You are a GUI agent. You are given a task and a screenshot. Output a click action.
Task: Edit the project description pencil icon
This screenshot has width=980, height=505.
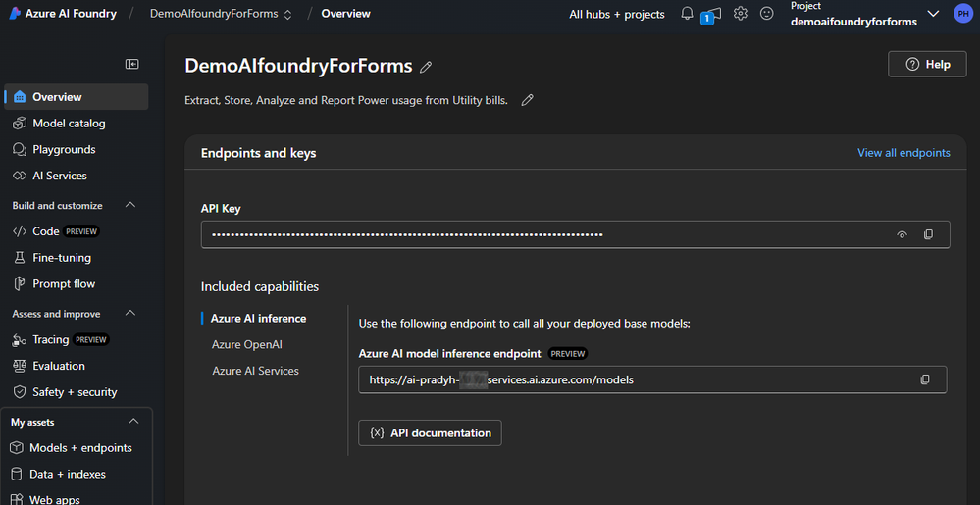click(x=528, y=100)
